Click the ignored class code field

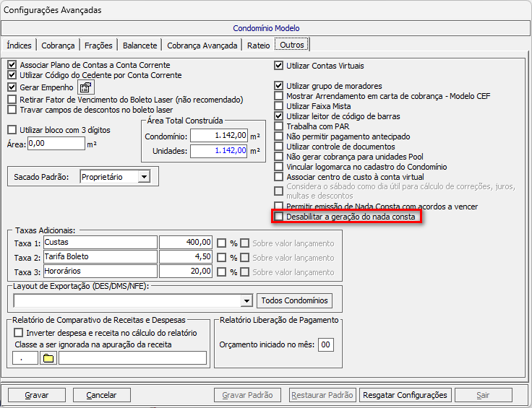click(25, 358)
